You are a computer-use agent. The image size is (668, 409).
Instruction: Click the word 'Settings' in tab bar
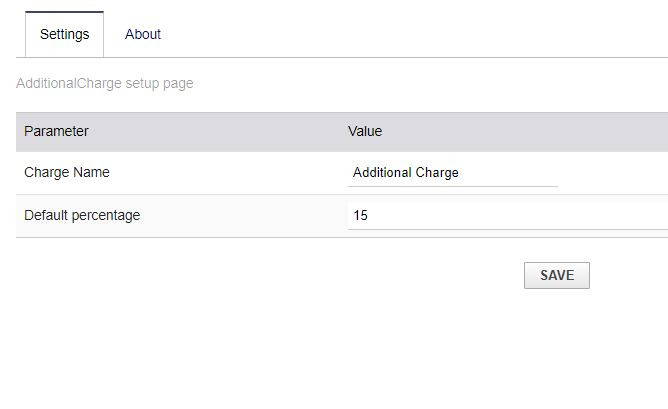tap(64, 34)
